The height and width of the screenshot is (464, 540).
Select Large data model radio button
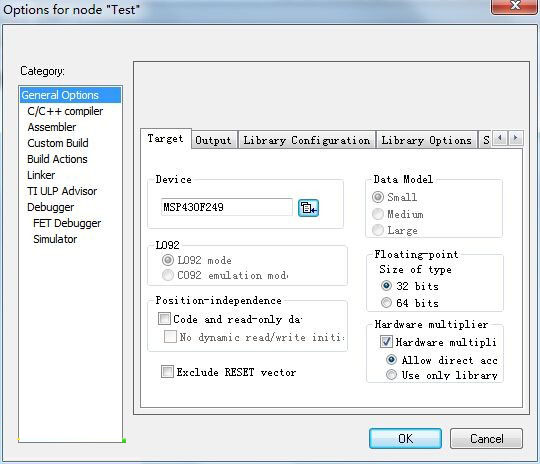click(x=378, y=230)
